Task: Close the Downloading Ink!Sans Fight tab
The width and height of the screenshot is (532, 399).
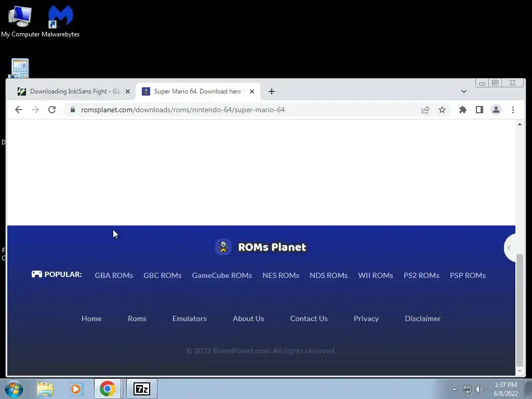Action: coord(128,91)
